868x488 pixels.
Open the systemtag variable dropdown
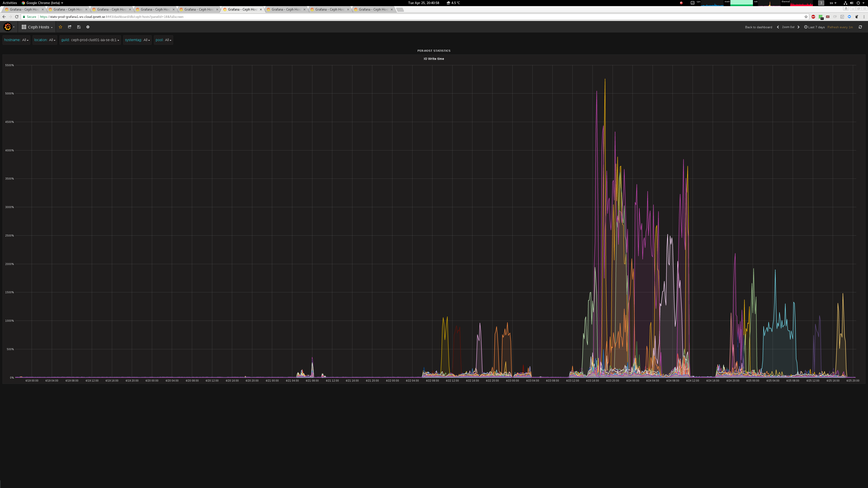137,40
